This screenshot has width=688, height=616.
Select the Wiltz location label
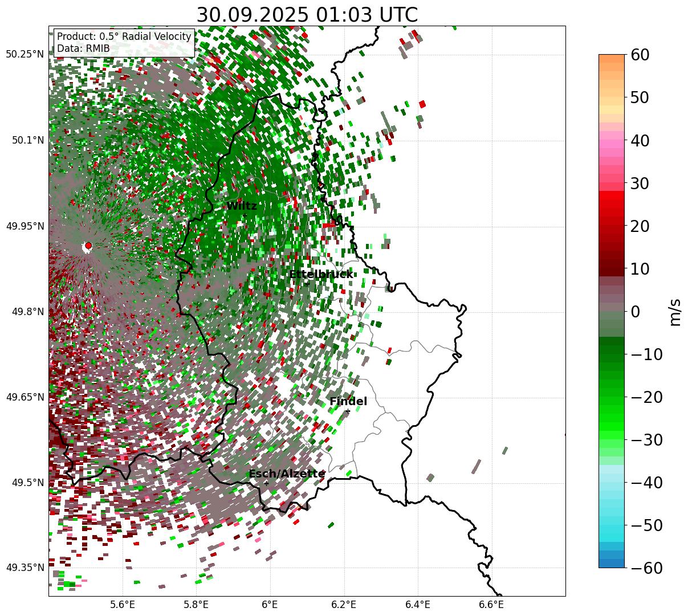tap(242, 206)
